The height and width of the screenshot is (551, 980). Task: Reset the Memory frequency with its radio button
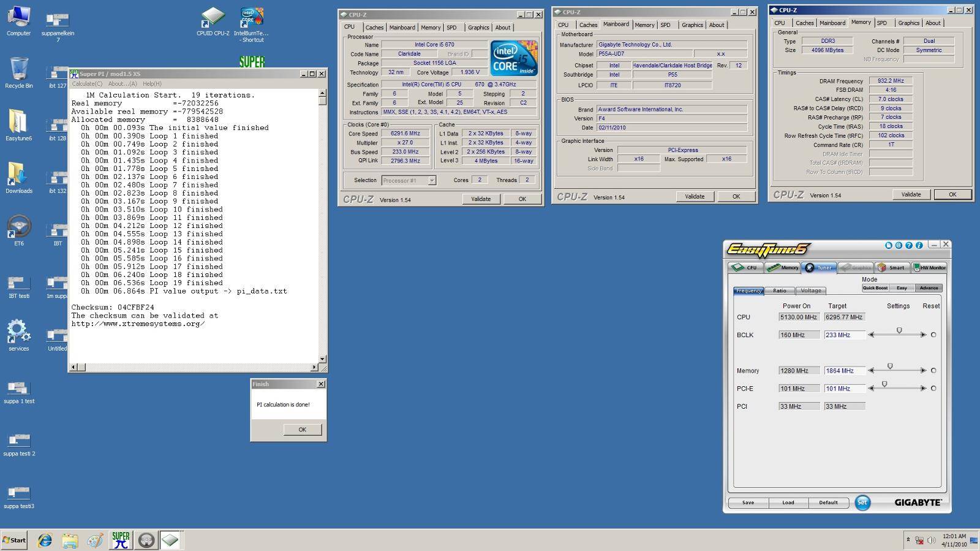point(933,370)
